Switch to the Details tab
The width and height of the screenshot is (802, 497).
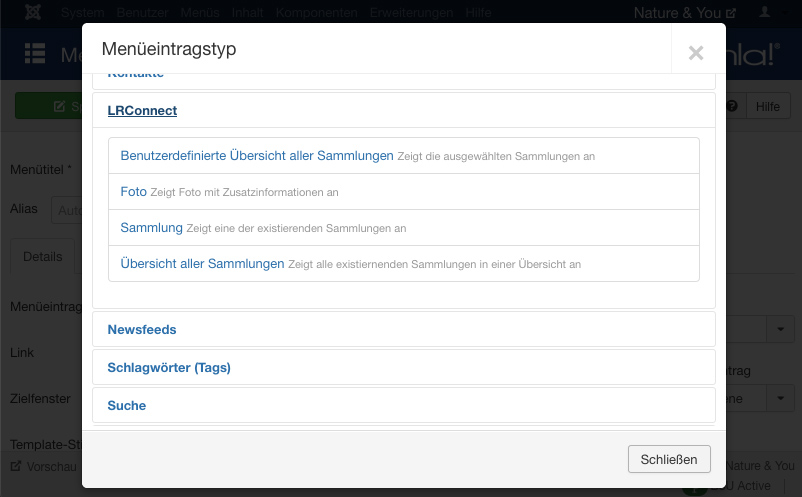coord(42,256)
